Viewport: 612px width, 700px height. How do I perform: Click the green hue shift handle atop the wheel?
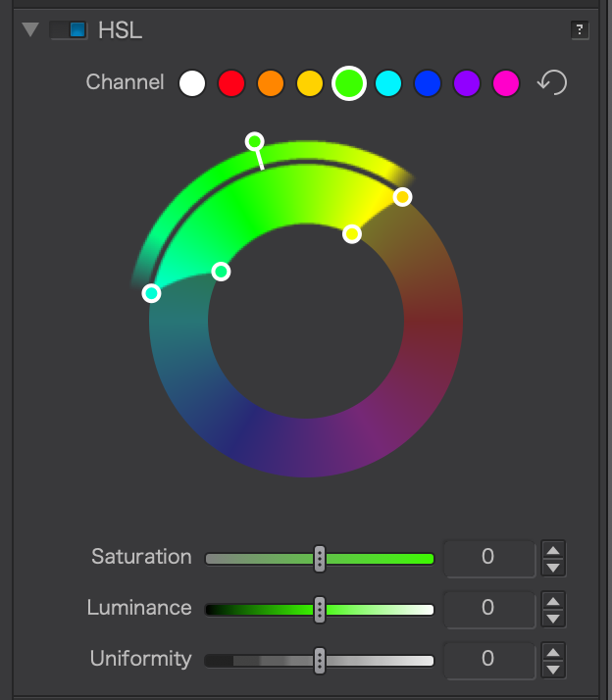[x=255, y=142]
